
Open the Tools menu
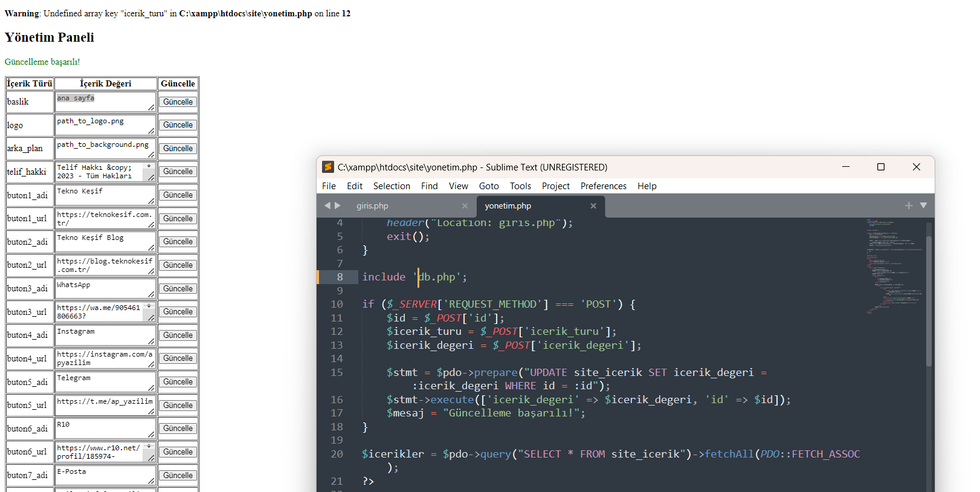520,186
